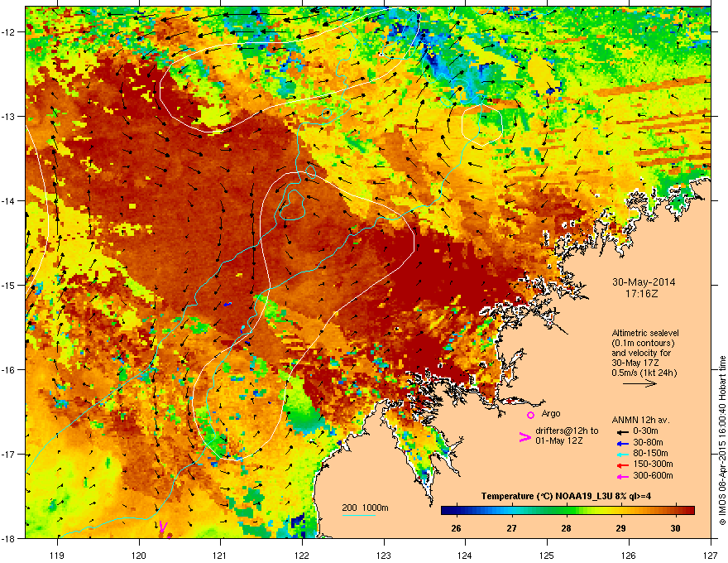Click the '0-30m' depth label
Screen dimensions: 728x563
[645, 431]
